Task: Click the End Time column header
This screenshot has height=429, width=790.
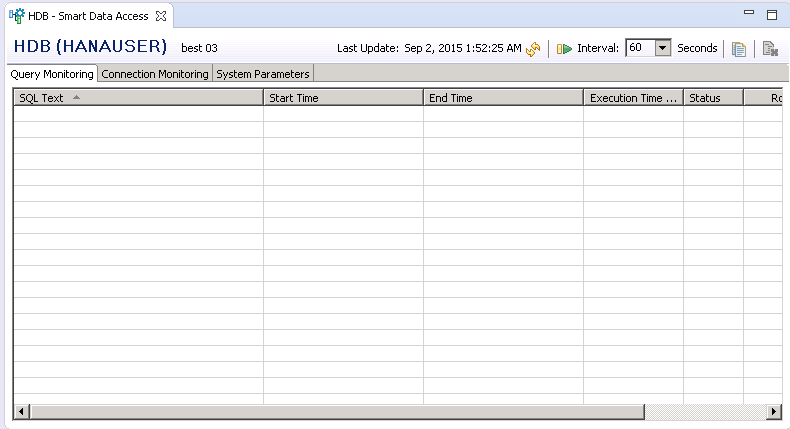Action: pos(503,98)
